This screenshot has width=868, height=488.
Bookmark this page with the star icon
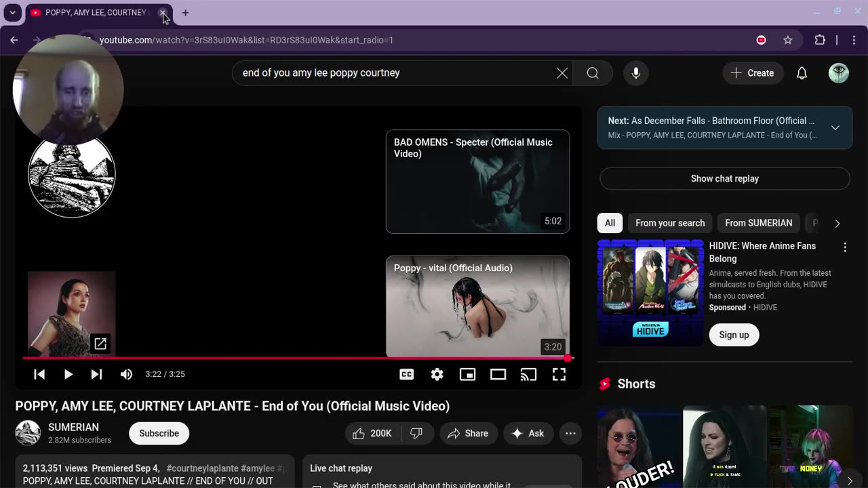788,40
